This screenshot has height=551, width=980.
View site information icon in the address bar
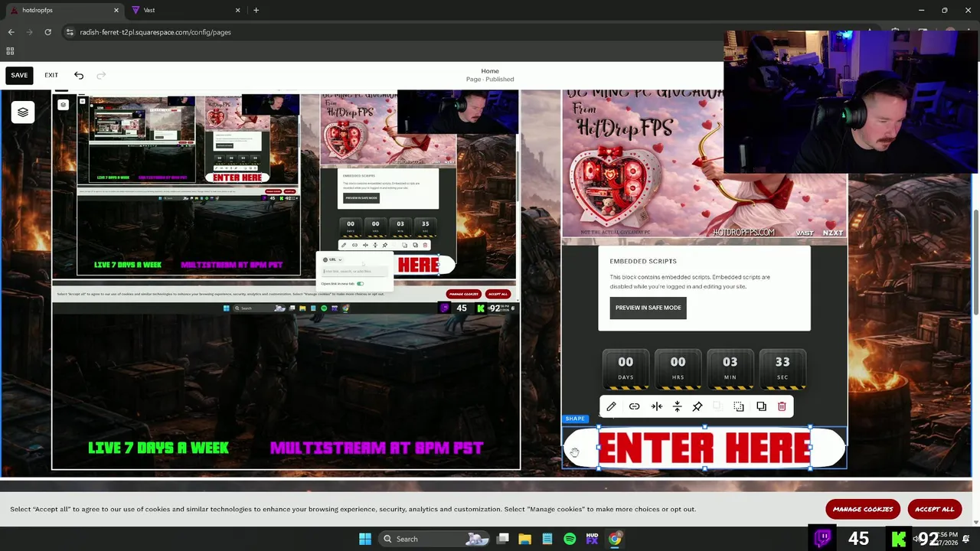70,32
